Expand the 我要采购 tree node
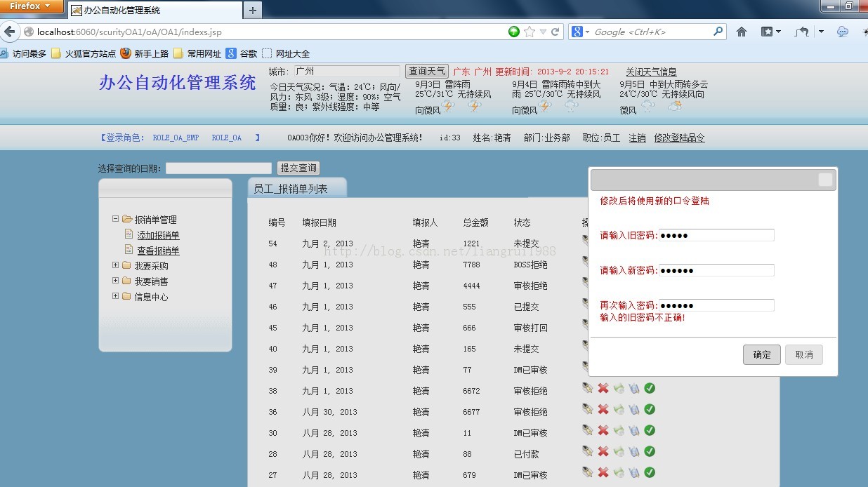Viewport: 868px width, 487px height. pyautogui.click(x=115, y=265)
